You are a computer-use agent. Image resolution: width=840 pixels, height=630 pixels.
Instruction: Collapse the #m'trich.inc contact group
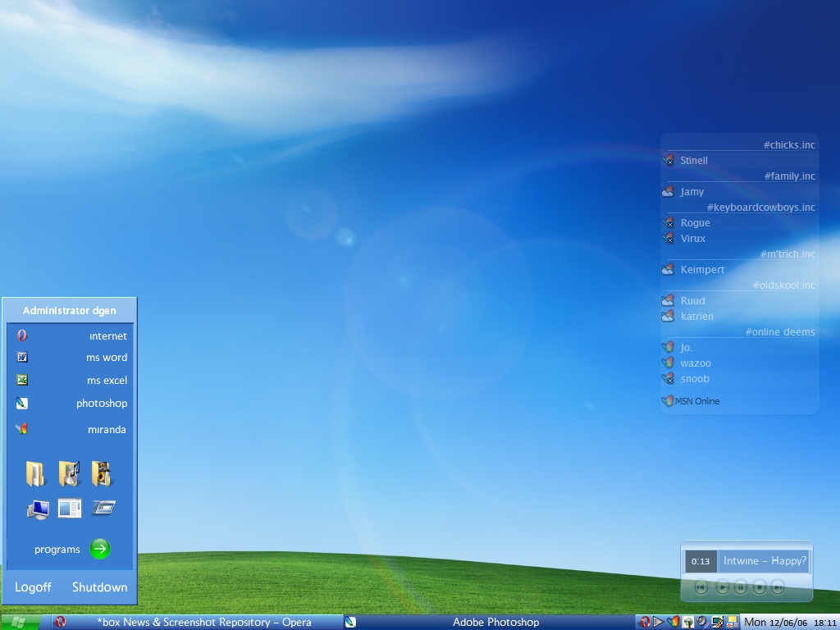(787, 254)
